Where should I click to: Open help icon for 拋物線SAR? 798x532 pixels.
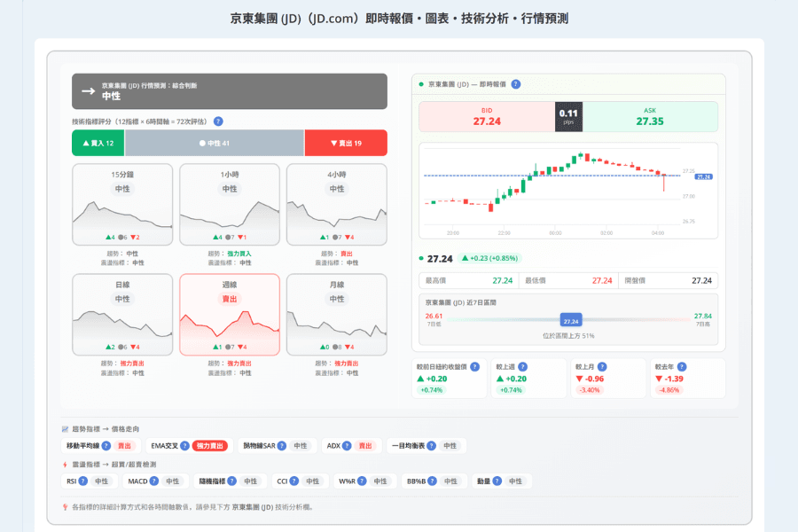[281, 445]
